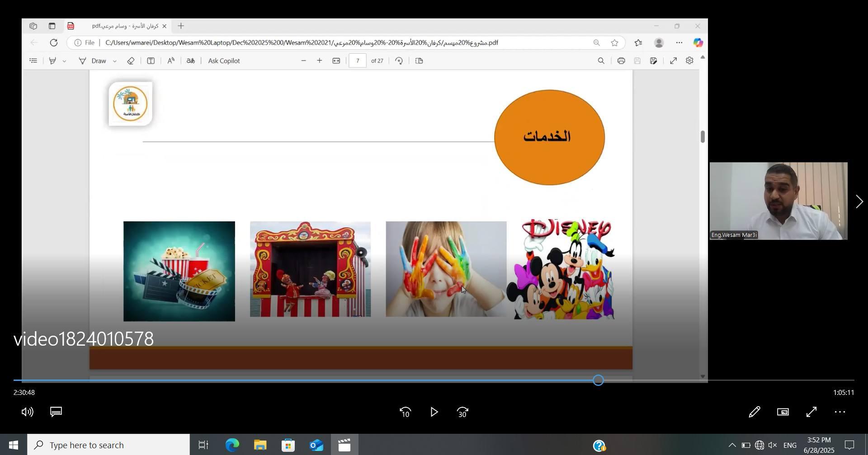
Task: Open File Explorer from the taskbar
Action: coord(260,445)
